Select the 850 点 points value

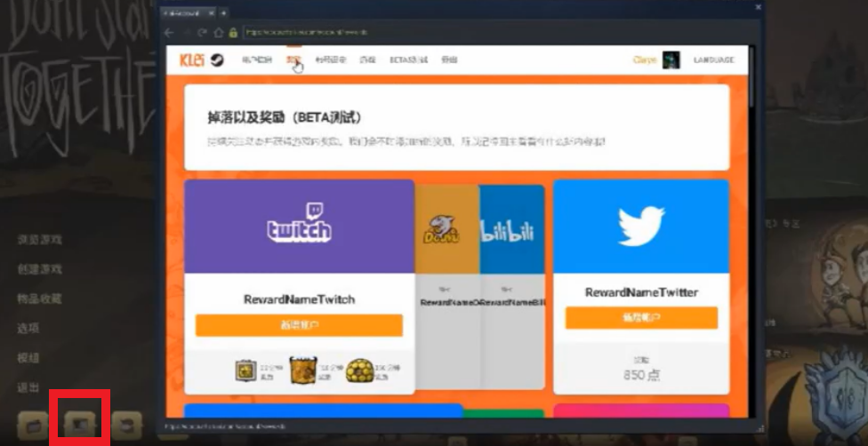pos(641,375)
